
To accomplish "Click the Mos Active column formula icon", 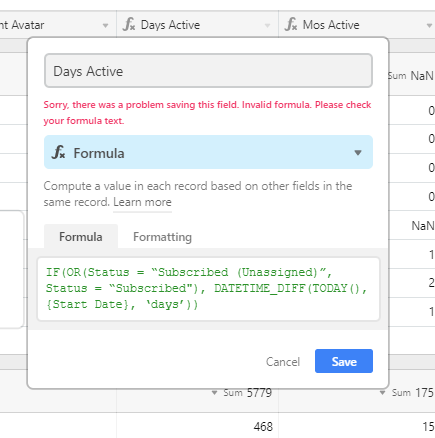I will 291,25.
